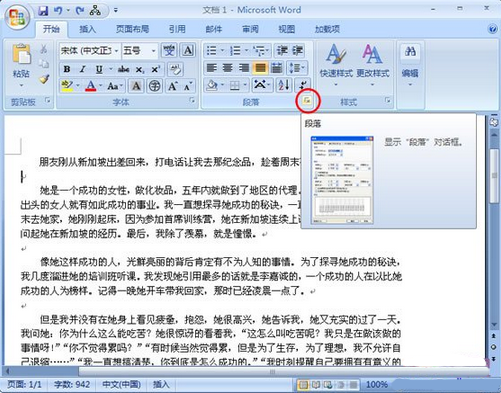Add phonetic guide (拼音) to text
The width and height of the screenshot is (501, 393).
[x=169, y=51]
